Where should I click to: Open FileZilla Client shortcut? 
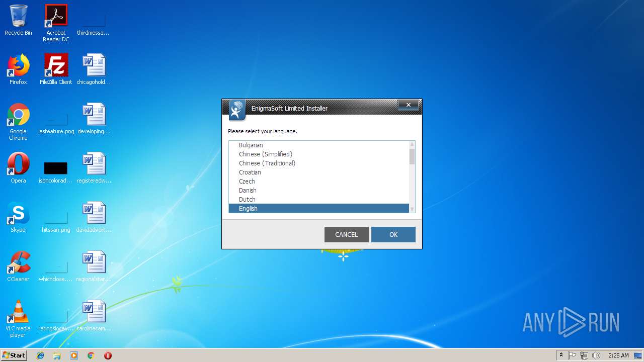56,69
